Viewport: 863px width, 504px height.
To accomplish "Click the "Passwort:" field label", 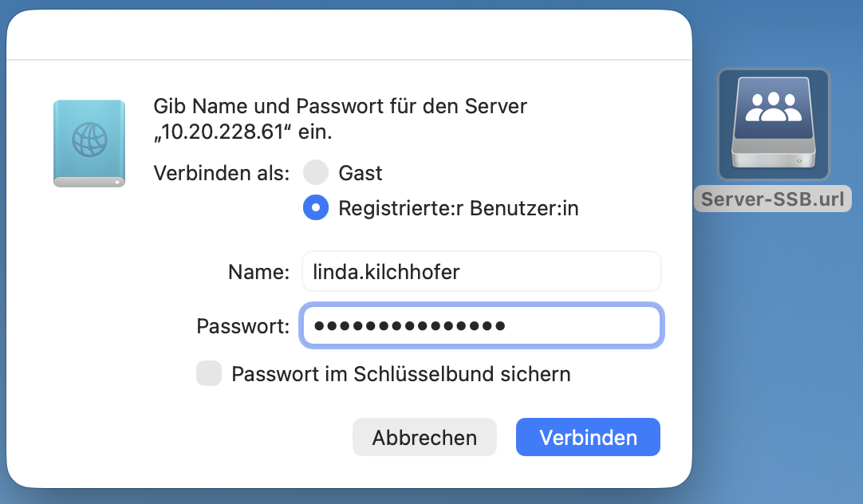I will point(242,325).
